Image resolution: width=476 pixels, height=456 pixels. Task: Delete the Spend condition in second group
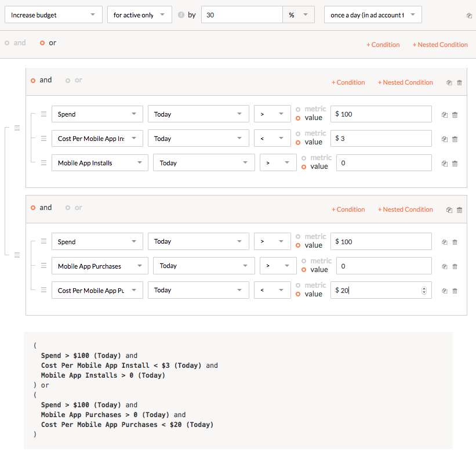coord(455,242)
